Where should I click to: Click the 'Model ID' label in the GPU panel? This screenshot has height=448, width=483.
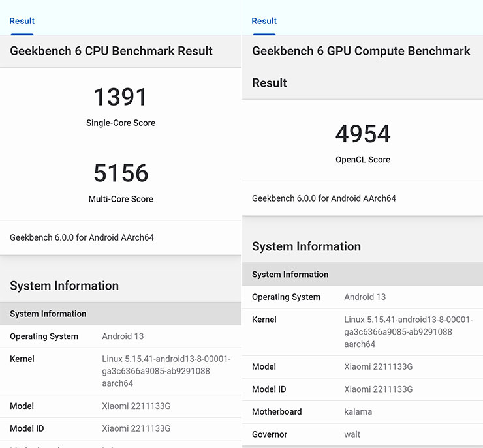pyautogui.click(x=269, y=389)
